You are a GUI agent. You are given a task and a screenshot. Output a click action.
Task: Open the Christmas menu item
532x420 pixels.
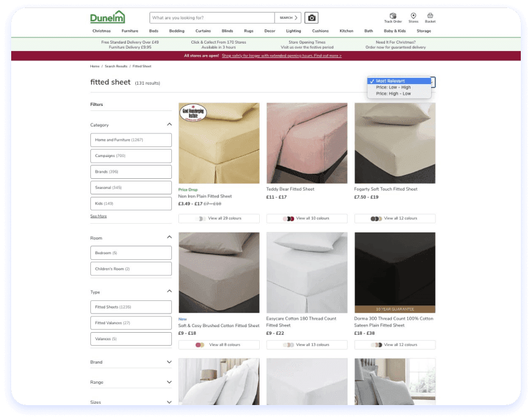pos(102,30)
